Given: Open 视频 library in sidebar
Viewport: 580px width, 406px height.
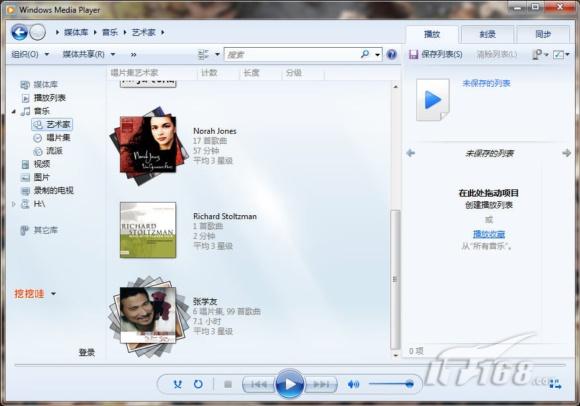Looking at the screenshot, I should point(41,164).
